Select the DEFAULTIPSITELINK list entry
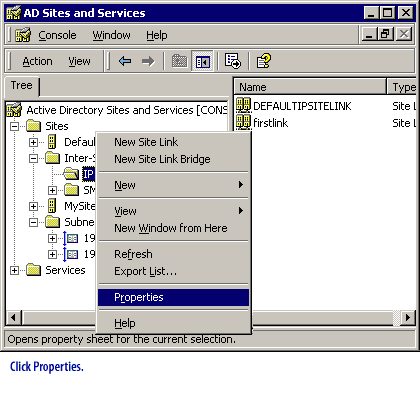This screenshot has height=400, width=420. click(x=302, y=106)
